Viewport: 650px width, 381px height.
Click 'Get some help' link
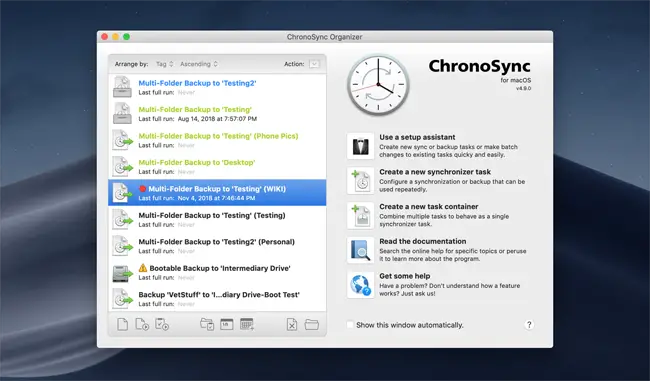click(405, 276)
